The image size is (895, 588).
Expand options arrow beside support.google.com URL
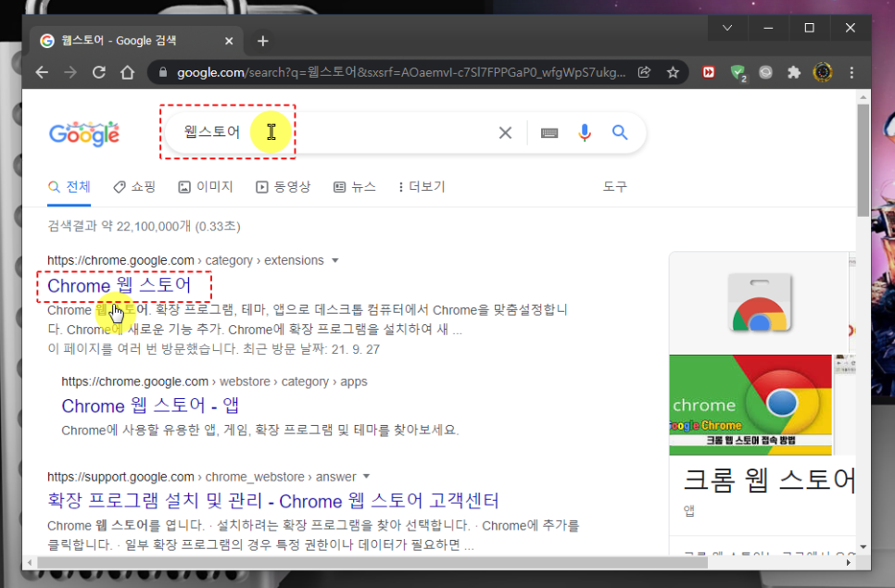[x=367, y=477]
